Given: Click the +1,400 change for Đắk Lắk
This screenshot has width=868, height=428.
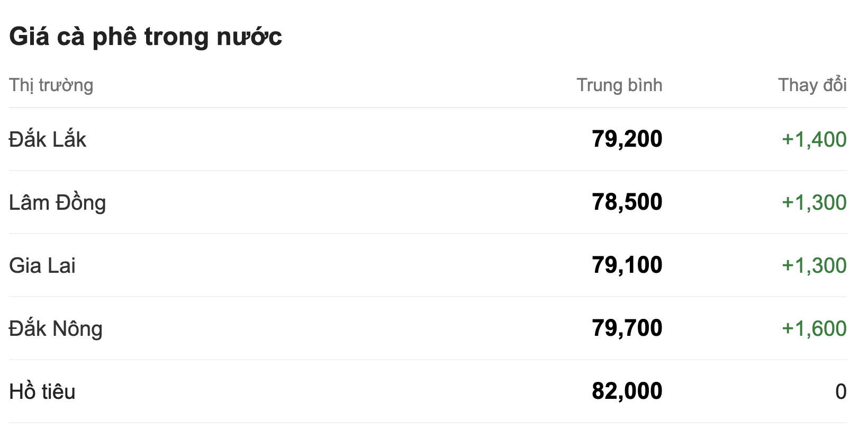Looking at the screenshot, I should coord(814,139).
